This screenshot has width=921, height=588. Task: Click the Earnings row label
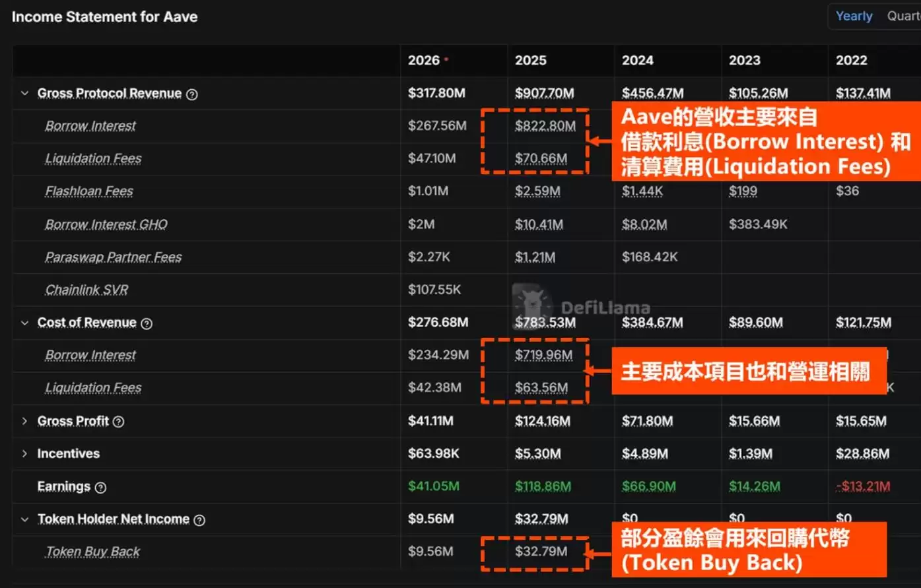coord(64,486)
